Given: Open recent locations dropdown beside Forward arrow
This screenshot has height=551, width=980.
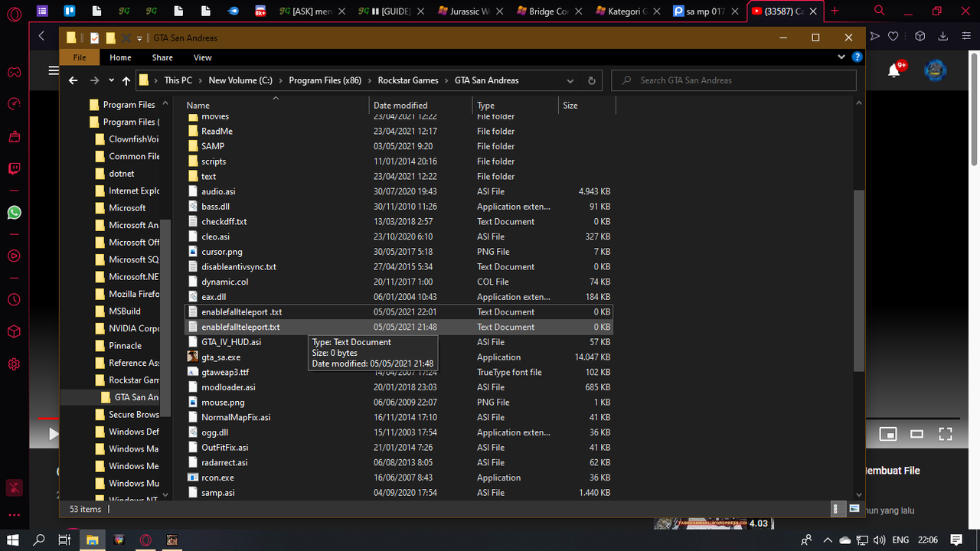Looking at the screenshot, I should click(x=111, y=80).
